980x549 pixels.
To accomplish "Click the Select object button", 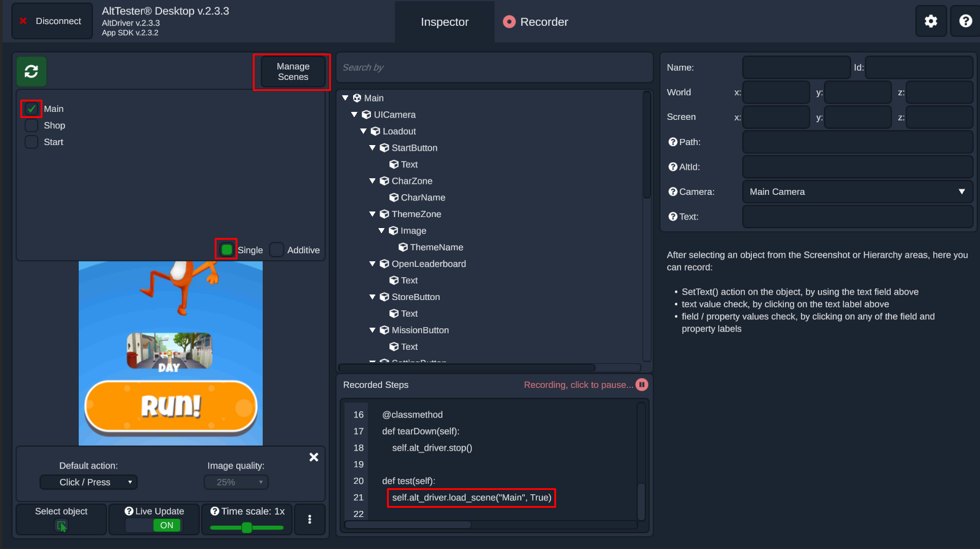I will (x=62, y=519).
